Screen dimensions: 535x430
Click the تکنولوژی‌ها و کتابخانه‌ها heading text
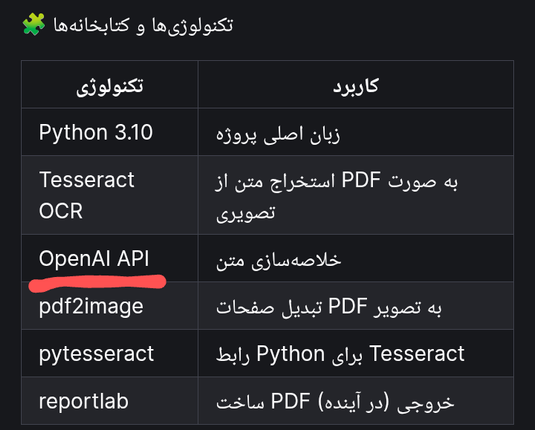pyautogui.click(x=143, y=25)
